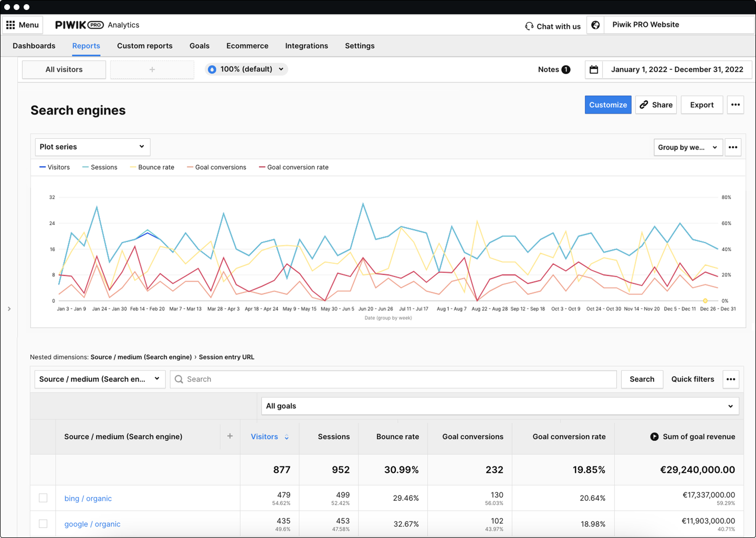Click the Customize button
This screenshot has height=538, width=756.
(x=608, y=105)
